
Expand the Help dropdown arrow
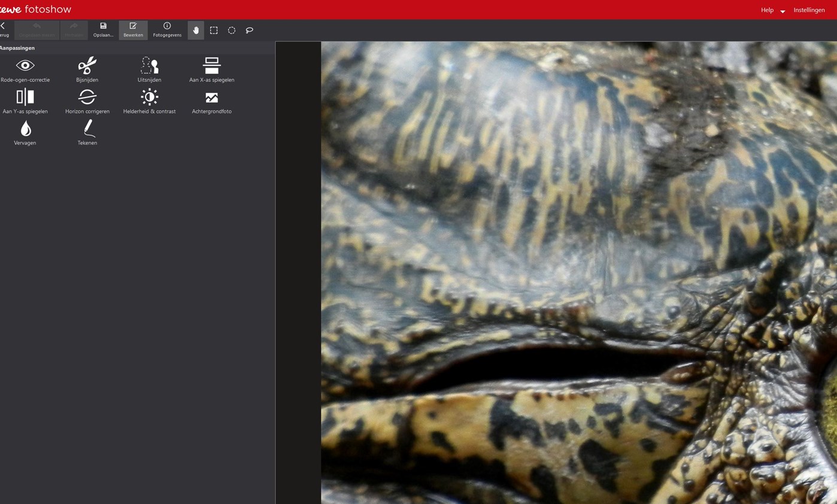[783, 11]
